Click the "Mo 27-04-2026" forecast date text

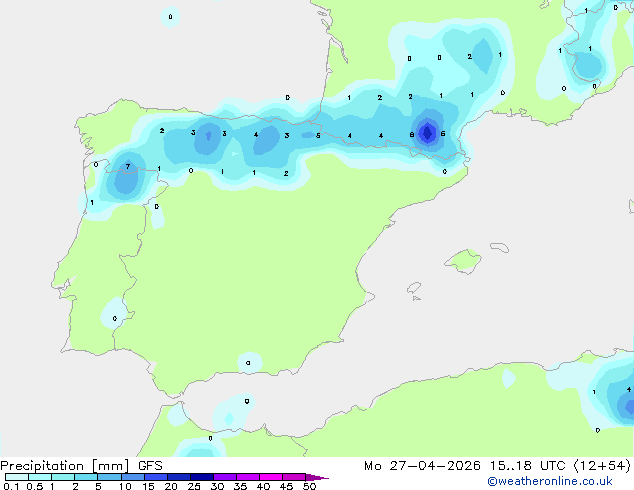pos(422,466)
